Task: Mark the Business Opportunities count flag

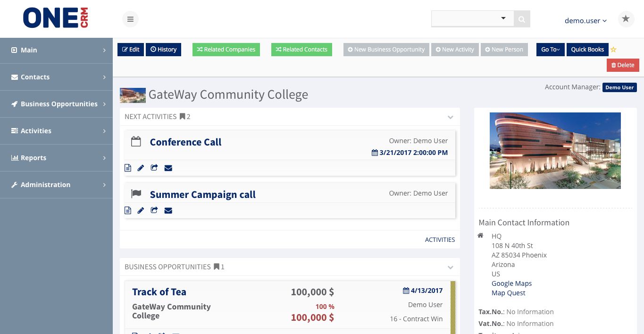Action: [x=217, y=266]
